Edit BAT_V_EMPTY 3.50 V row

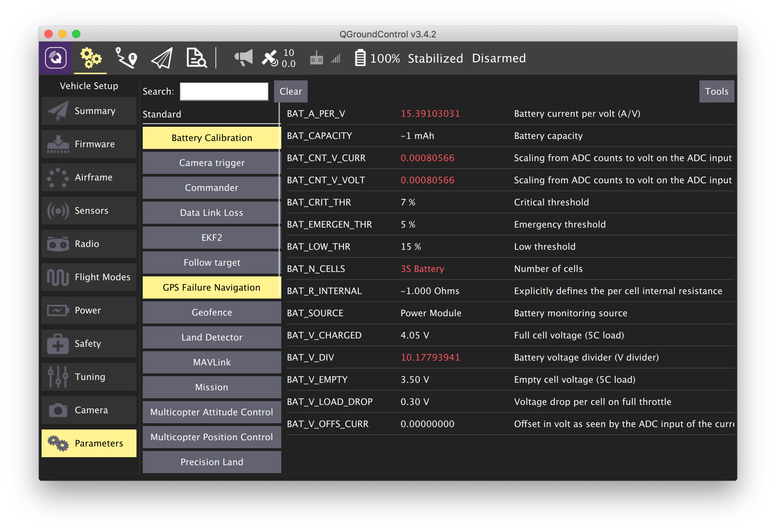tap(510, 380)
